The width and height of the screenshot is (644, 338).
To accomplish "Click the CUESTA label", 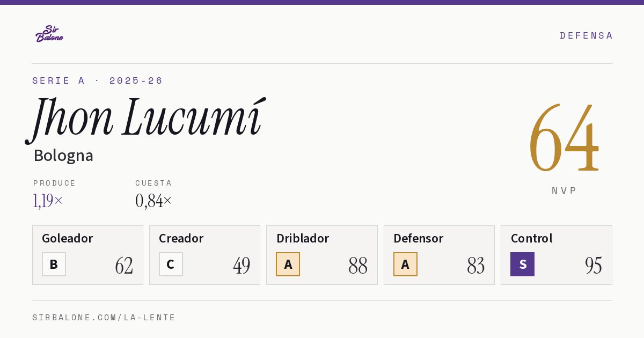I will [x=153, y=183].
